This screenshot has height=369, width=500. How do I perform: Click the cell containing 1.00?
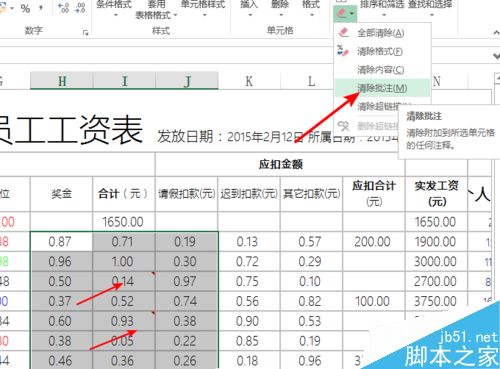pos(124,262)
